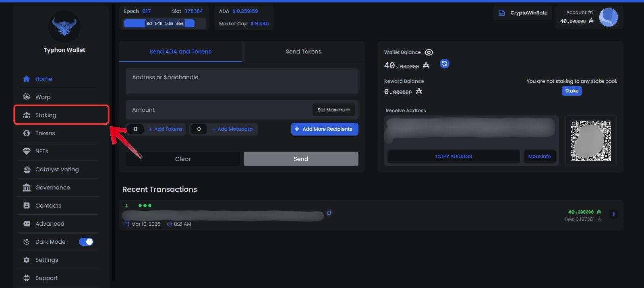Image resolution: width=644 pixels, height=288 pixels.
Task: Focus the Amount input field
Action: (219, 110)
